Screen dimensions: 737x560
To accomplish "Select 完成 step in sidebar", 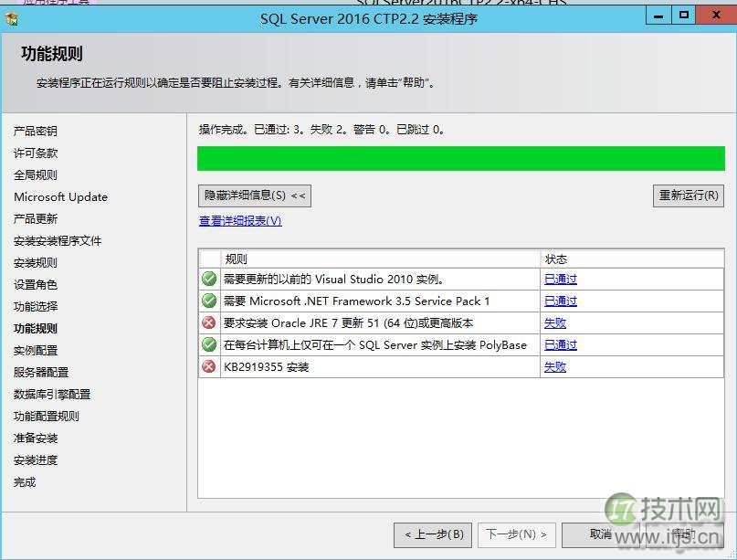I will (x=25, y=482).
